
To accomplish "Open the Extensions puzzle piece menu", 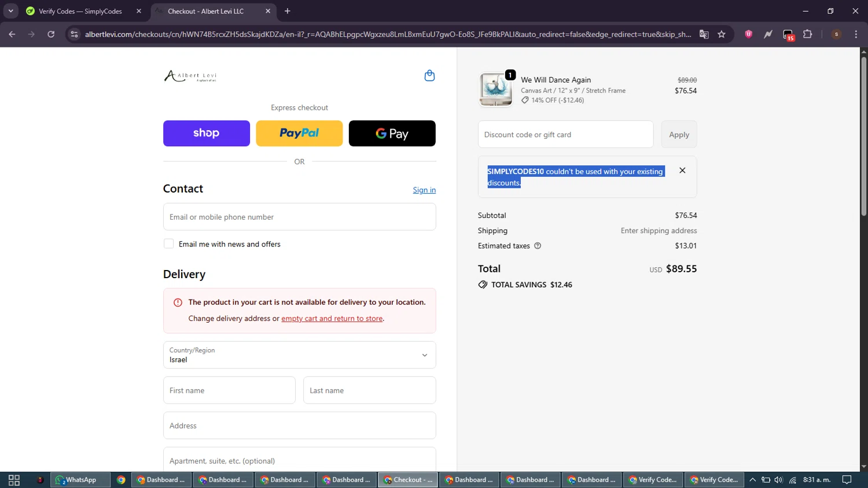I will (x=808, y=34).
